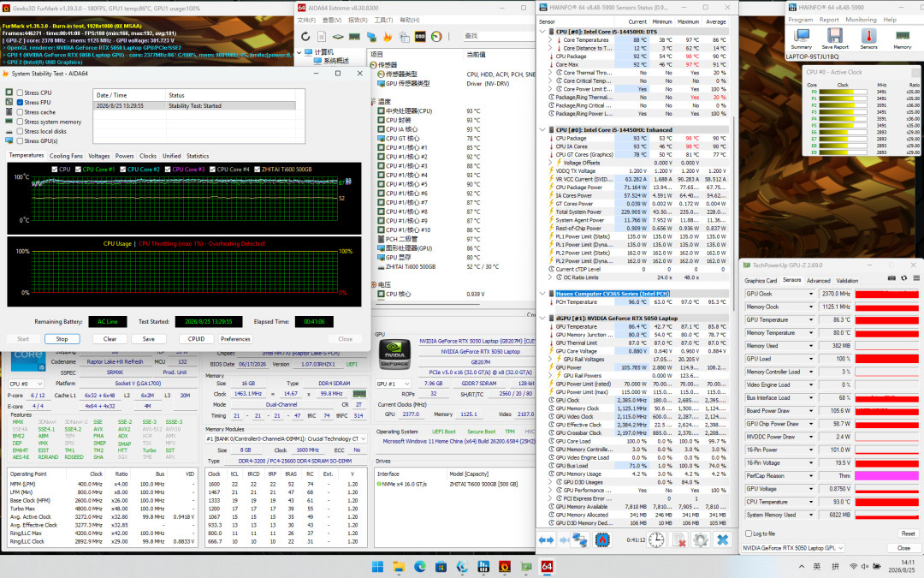Expand Core Temperatures row in HWiNFO
The width and height of the screenshot is (924, 578).
550,40
